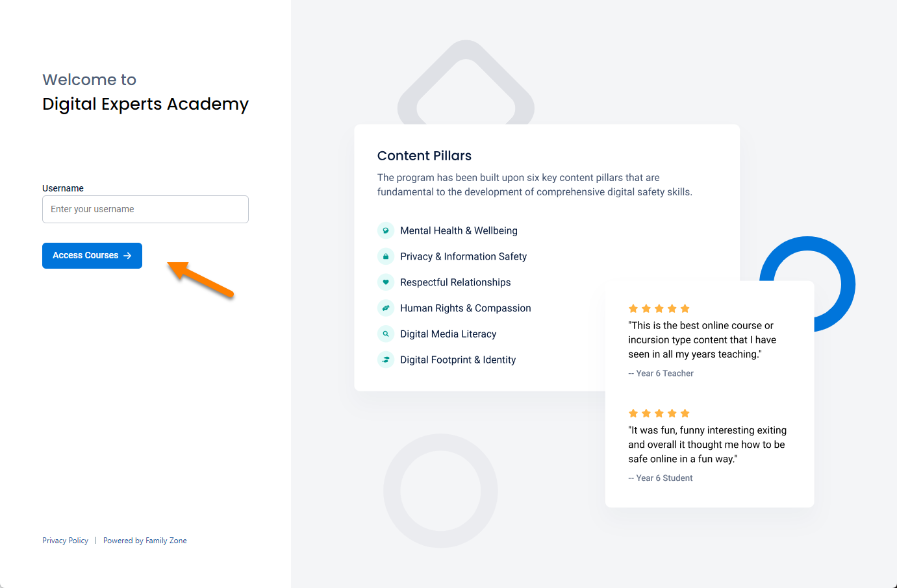Click the Year 6 Student testimonial card
The width and height of the screenshot is (897, 588).
coord(707,444)
